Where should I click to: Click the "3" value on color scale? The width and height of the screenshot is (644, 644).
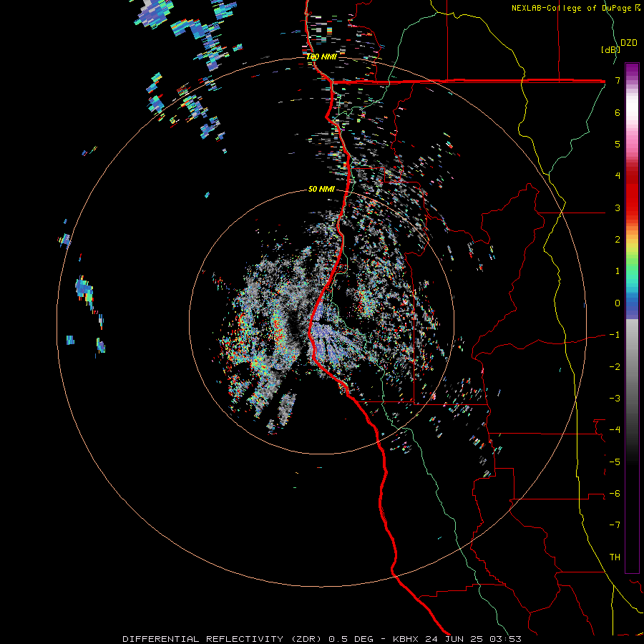click(618, 208)
